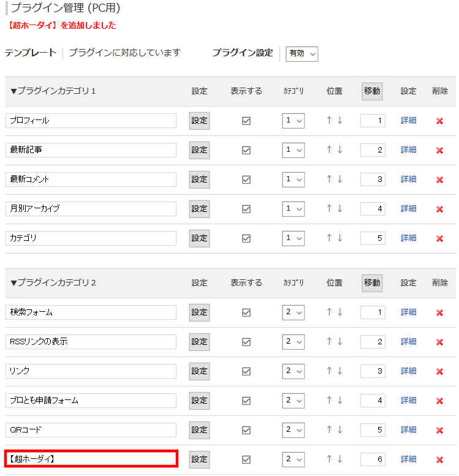Image resolution: width=459 pixels, height=476 pixels.
Task: Click position number field for 【超ホーダイ】
Action: [373, 459]
